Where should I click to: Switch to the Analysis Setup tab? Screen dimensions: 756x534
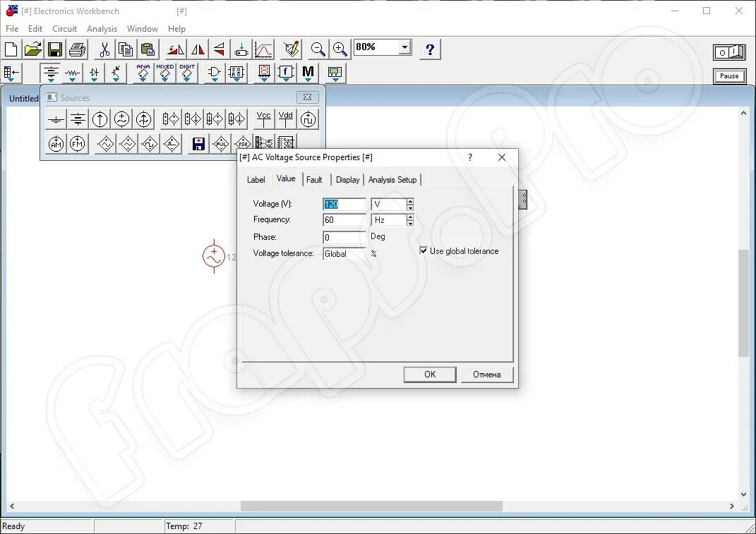pos(392,180)
